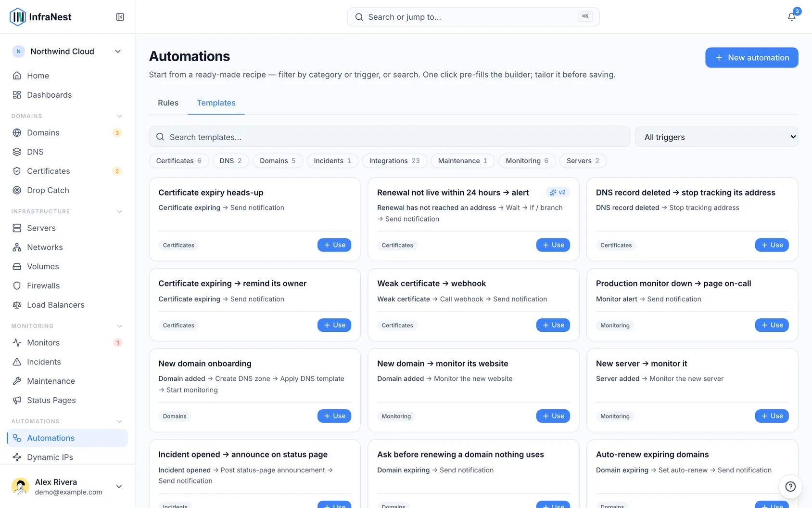This screenshot has width=812, height=508.
Task: Collapse the Domains sidebar section
Action: [x=119, y=116]
